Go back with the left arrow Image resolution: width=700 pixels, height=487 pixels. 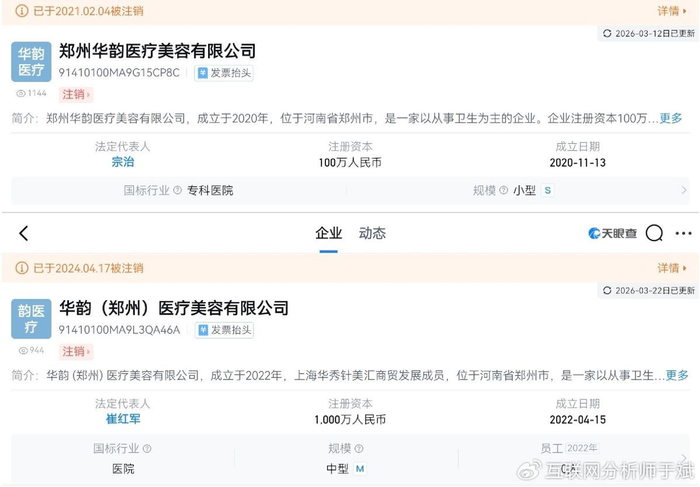point(24,233)
